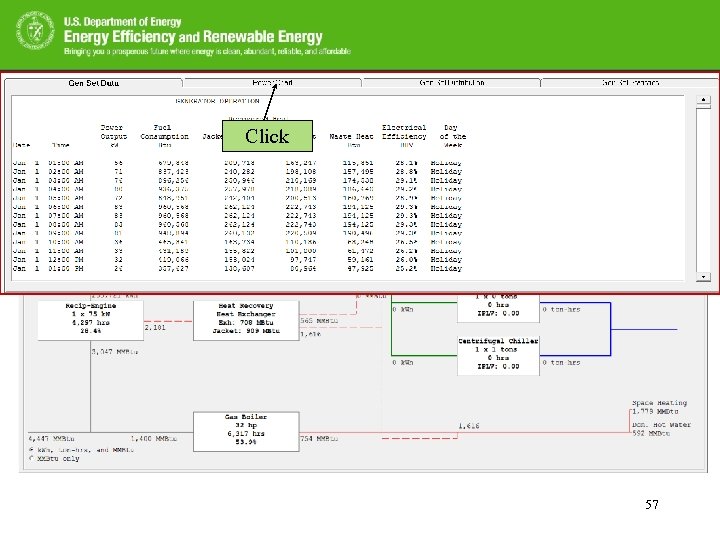Select the Jan 1 08:00 AM table row
This screenshot has height=540, width=720.
pos(237,225)
